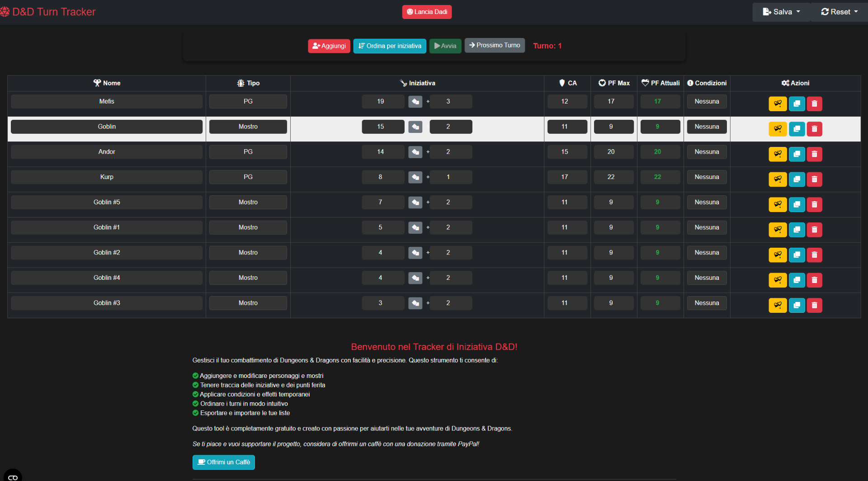
Task: Advance with Prossimo Turno
Action: pos(495,46)
